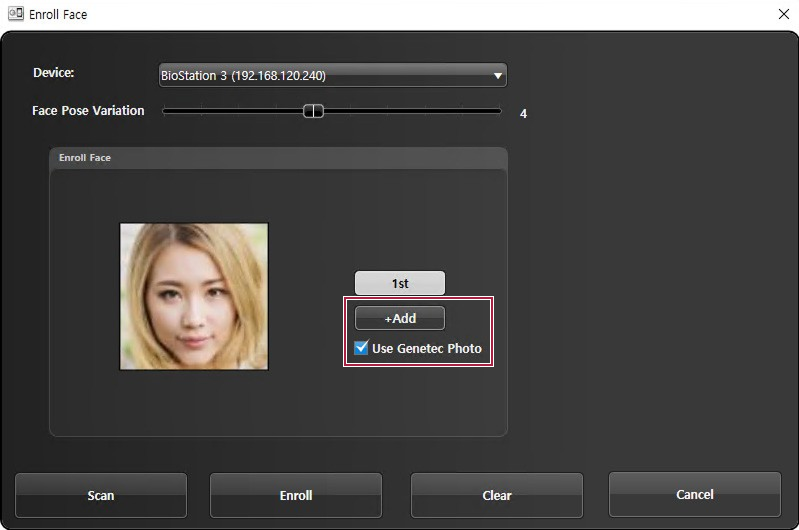799x530 pixels.
Task: Close the Enroll Face dialog
Action: [783, 14]
